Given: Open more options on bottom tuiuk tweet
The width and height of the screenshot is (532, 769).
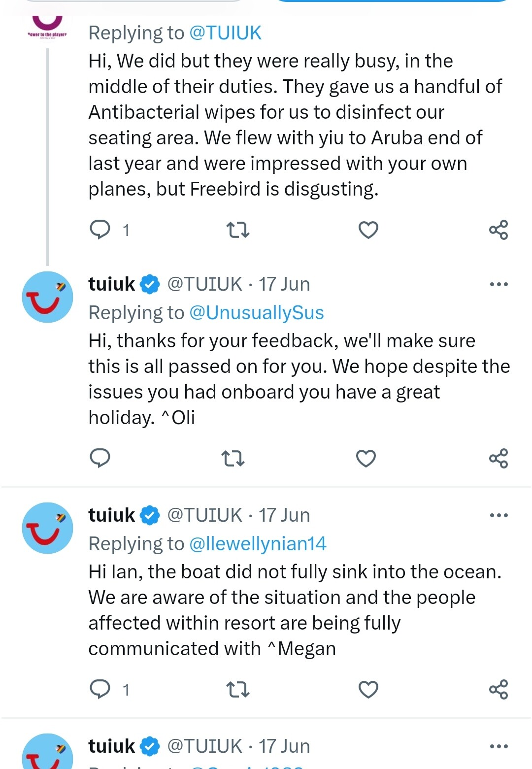Looking at the screenshot, I should pos(499,746).
